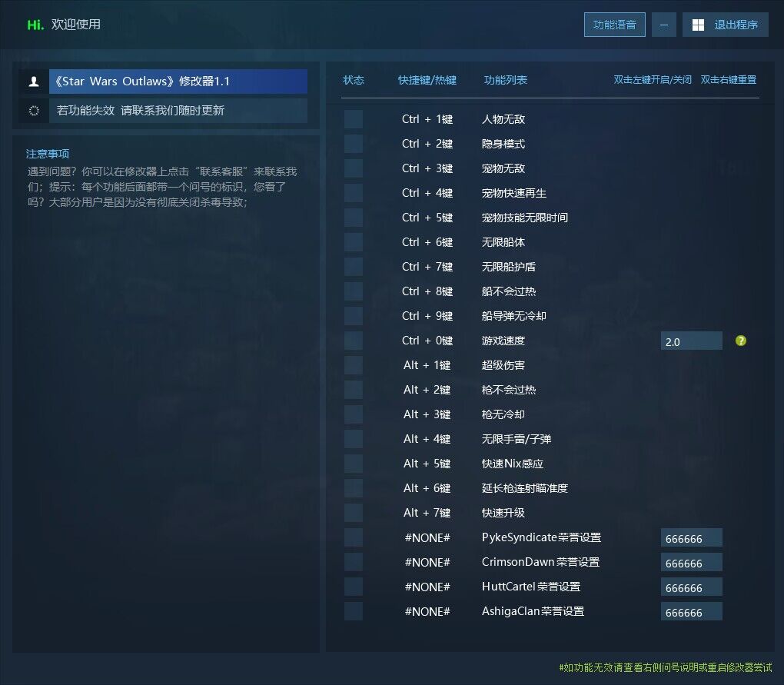This screenshot has height=685, width=784.
Task: Enable 宠物快速再生 checkbox
Action: [x=354, y=193]
